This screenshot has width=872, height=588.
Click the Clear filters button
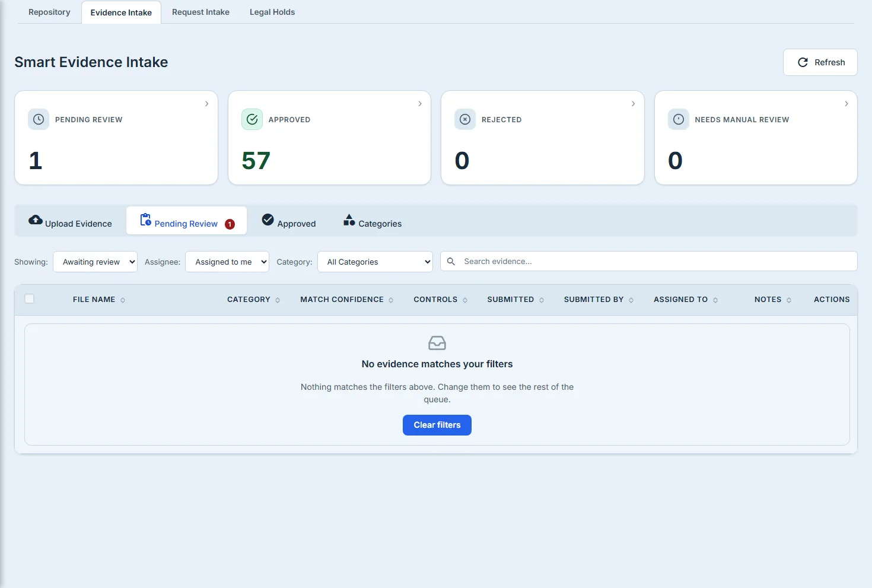(437, 425)
